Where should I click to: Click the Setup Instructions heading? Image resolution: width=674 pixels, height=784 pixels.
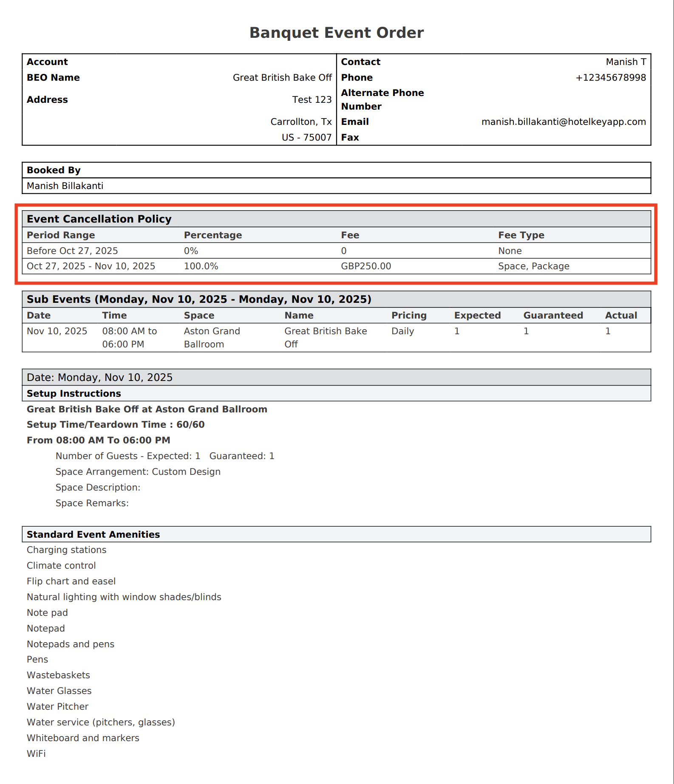point(74,394)
